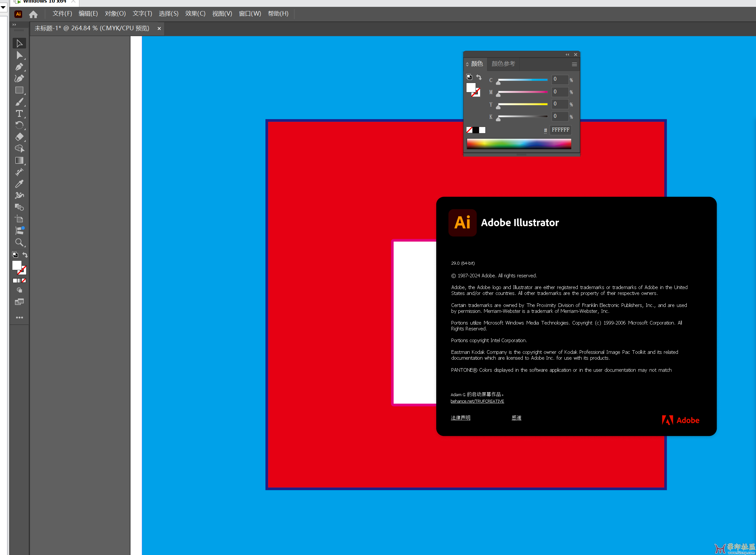Select the Paintbrush tool
The width and height of the screenshot is (756, 555).
click(x=19, y=102)
